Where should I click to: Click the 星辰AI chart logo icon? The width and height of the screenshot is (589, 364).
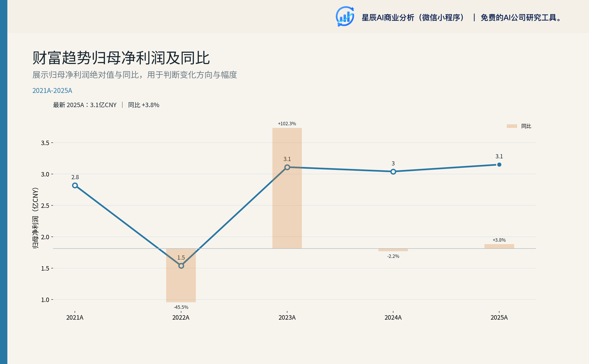point(345,16)
